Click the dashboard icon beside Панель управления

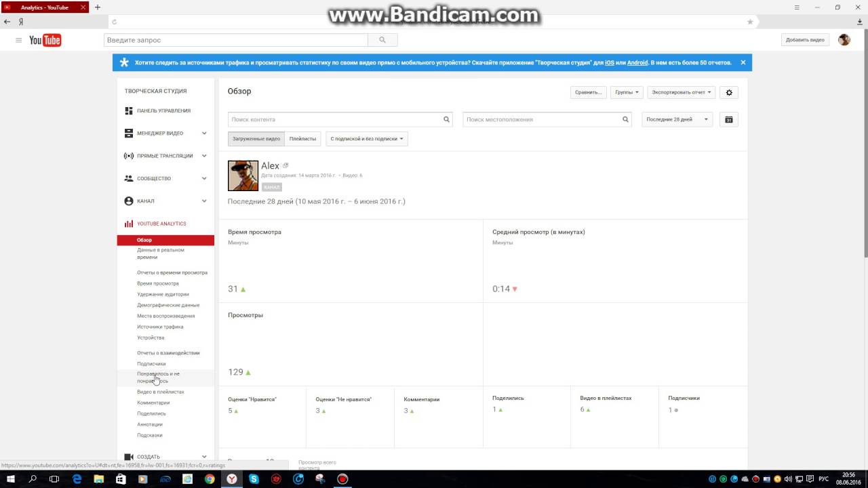tap(129, 110)
